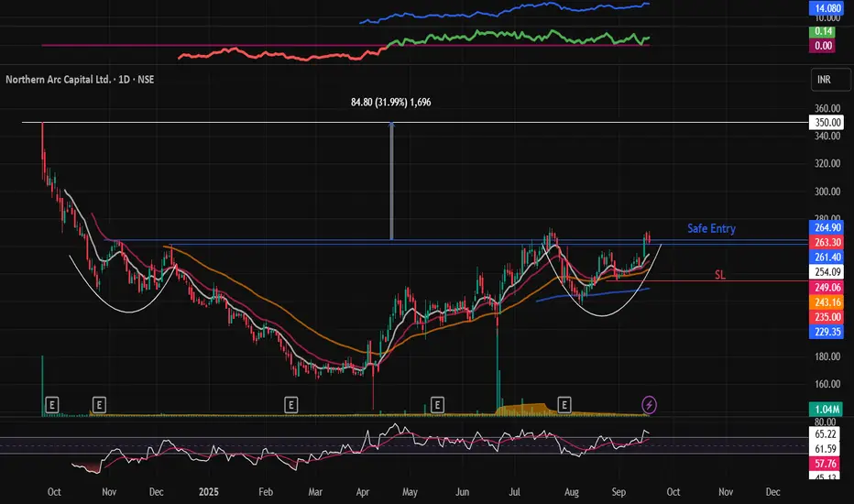Image resolution: width=854 pixels, height=504 pixels.
Task: Click the leftmost earnings E marker
Action: [x=52, y=403]
